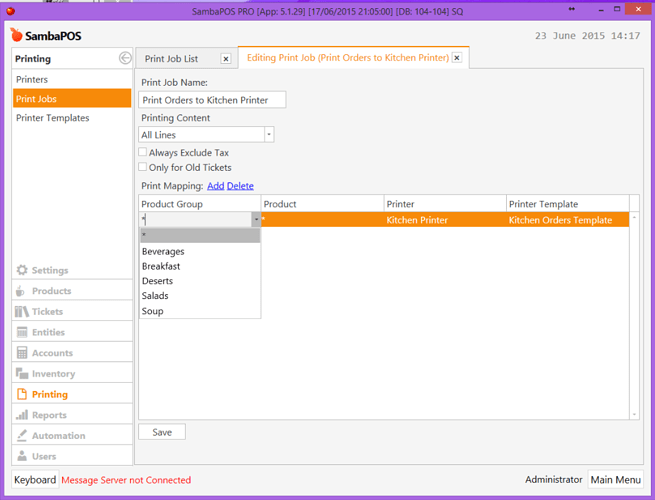This screenshot has height=500, width=655.
Task: Click the Kitchen Printer cell
Action: pos(445,220)
